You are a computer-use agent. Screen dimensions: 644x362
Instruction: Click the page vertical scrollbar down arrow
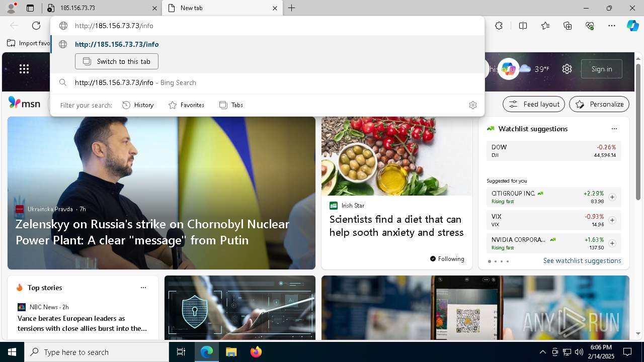tap(638, 333)
